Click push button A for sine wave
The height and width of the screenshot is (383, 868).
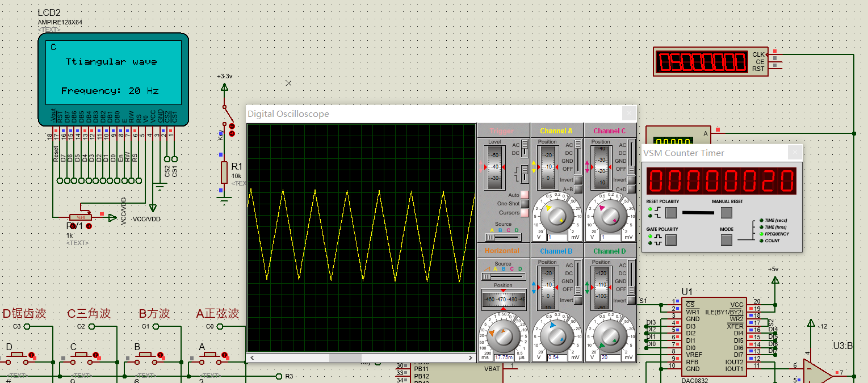point(209,356)
